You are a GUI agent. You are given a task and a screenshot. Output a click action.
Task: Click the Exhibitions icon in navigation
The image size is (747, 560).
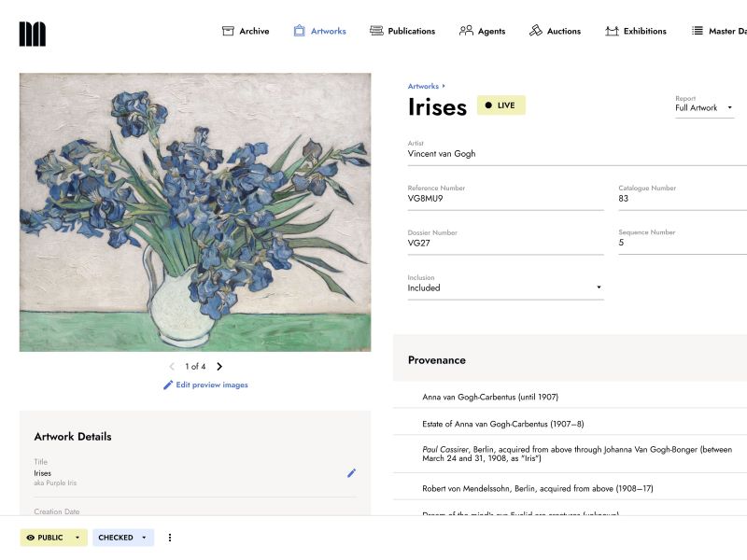click(613, 31)
